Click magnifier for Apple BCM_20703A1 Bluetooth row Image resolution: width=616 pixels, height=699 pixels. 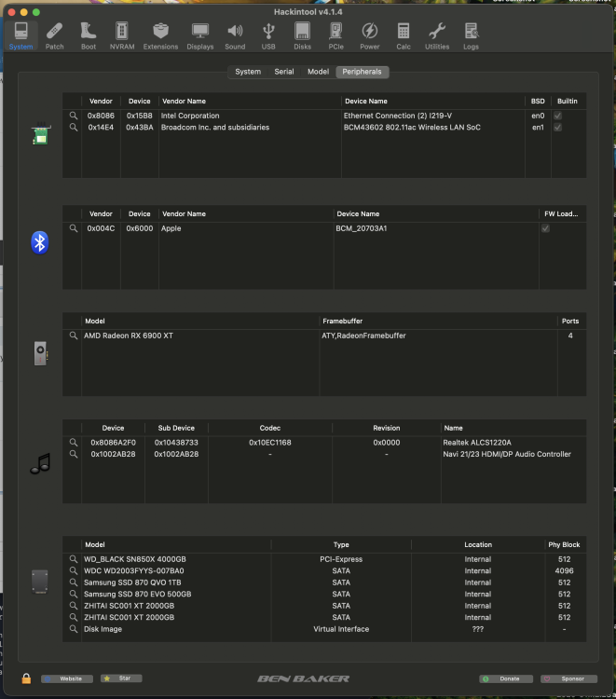click(74, 228)
